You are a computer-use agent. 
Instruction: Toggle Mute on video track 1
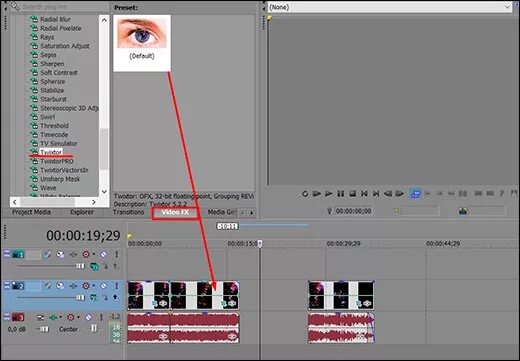coord(104,254)
